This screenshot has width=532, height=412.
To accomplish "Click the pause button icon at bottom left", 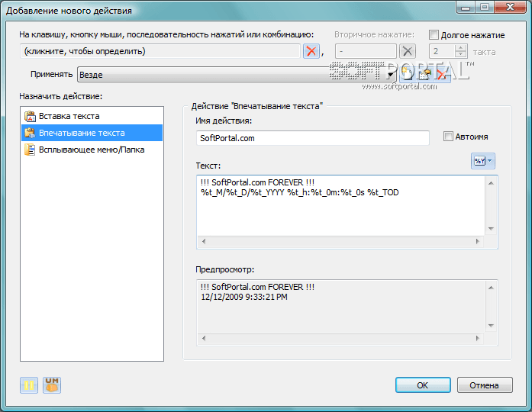I will pyautogui.click(x=29, y=385).
